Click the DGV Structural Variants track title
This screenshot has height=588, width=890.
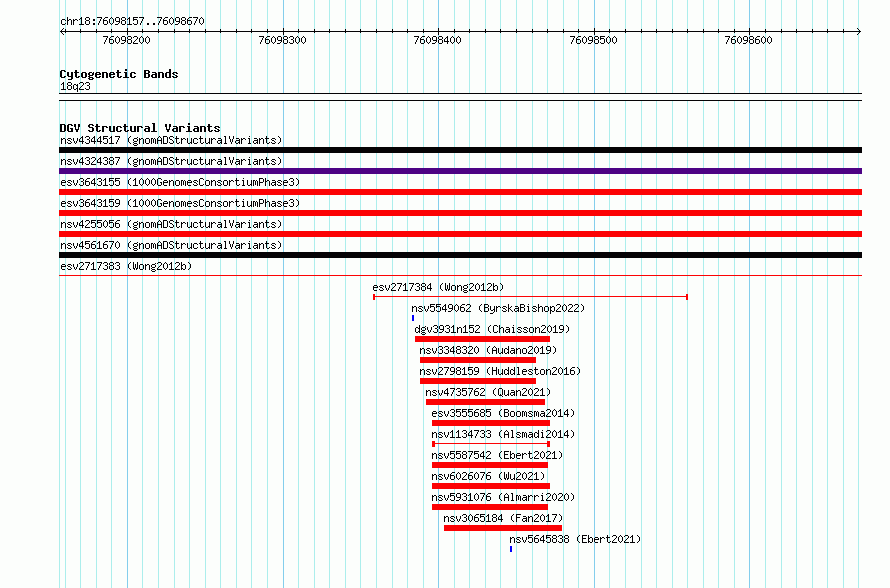(140, 128)
